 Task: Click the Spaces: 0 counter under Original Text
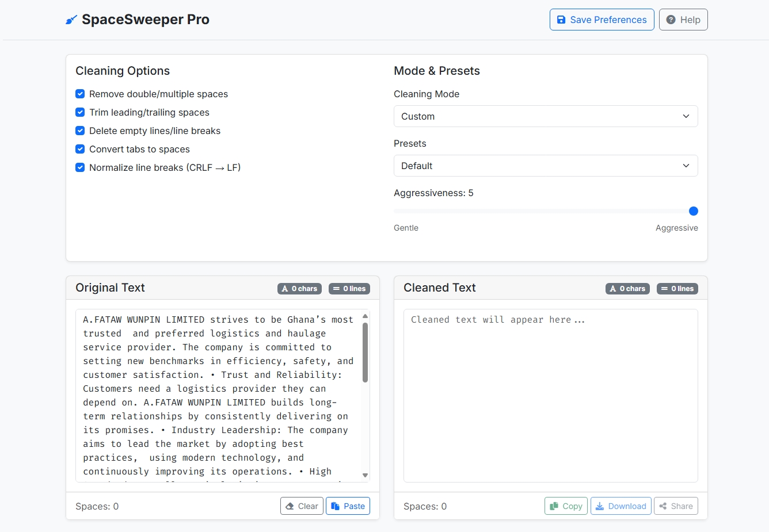tap(97, 506)
